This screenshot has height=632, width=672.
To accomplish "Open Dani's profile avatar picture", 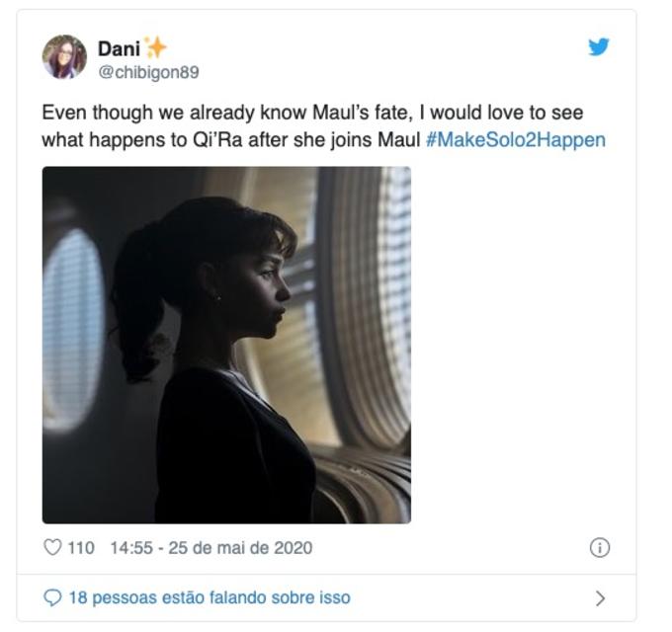I will pos(64,57).
